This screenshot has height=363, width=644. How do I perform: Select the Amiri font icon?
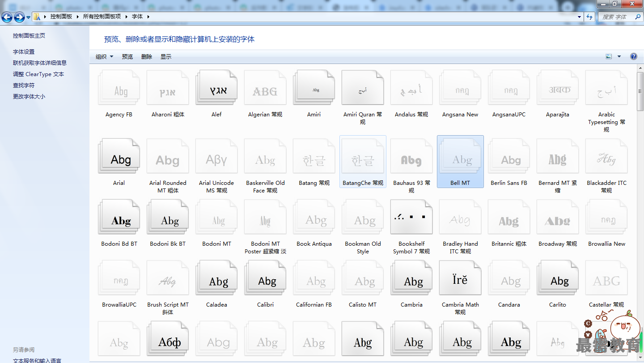pyautogui.click(x=314, y=87)
